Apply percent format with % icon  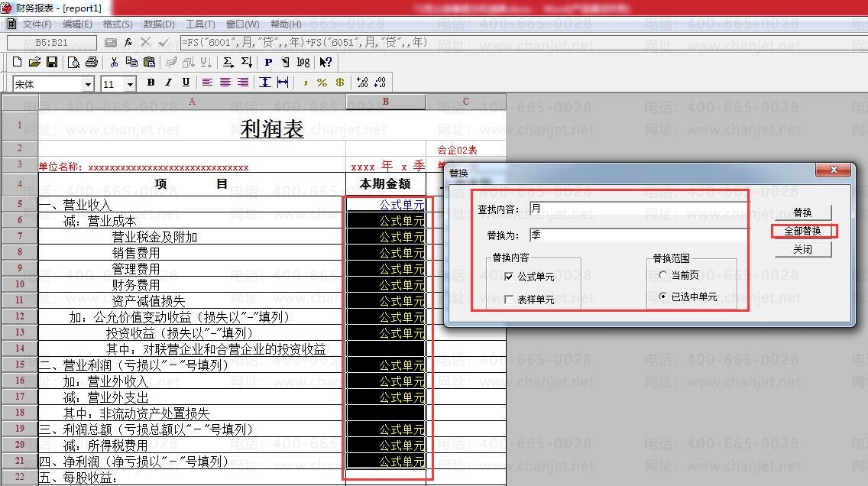click(x=321, y=82)
